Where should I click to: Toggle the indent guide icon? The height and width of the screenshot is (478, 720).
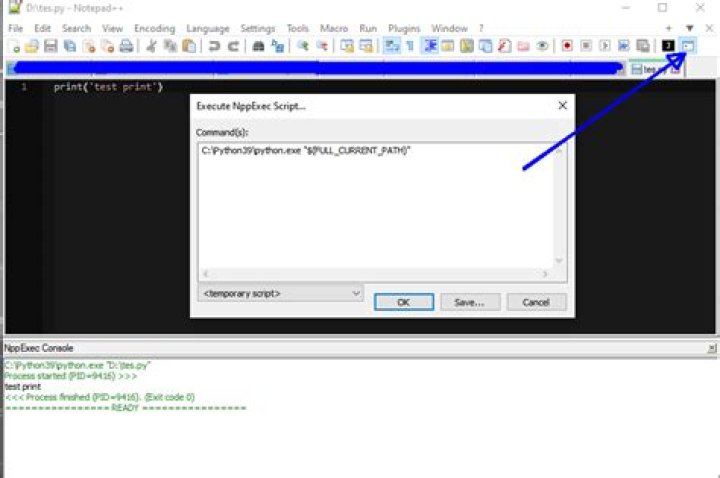coord(430,46)
